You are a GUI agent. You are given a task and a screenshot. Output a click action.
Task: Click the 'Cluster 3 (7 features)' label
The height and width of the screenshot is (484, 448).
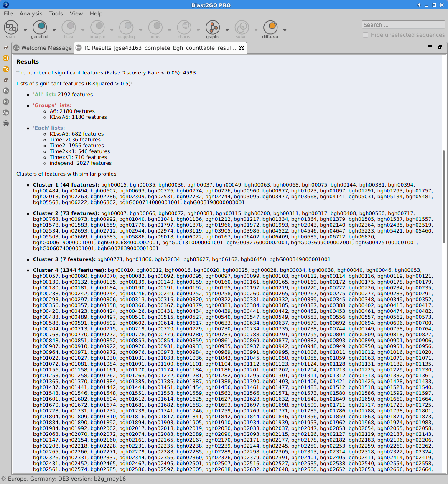(64, 259)
